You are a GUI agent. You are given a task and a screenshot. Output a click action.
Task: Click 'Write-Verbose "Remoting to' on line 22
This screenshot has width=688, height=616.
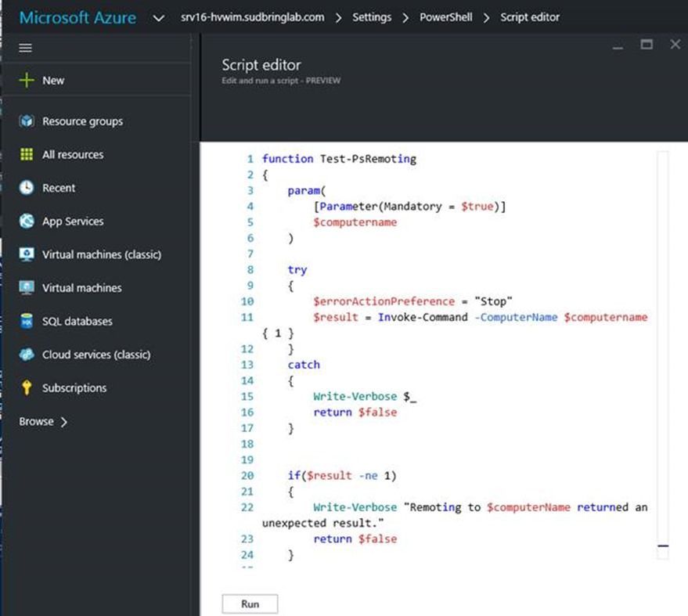[397, 507]
